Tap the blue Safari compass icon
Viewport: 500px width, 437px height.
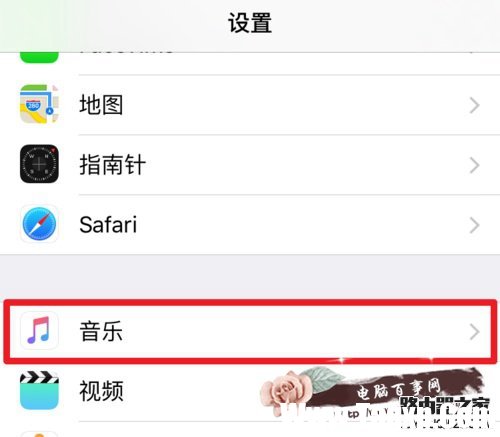pos(39,224)
